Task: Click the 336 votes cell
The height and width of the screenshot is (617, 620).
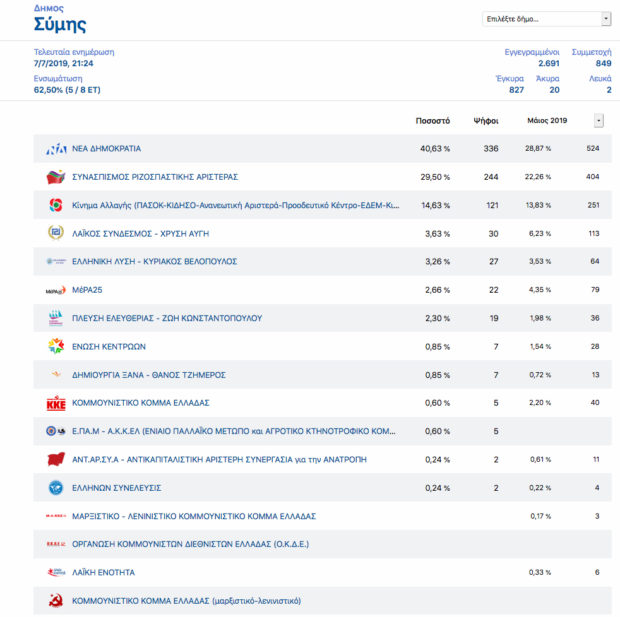Action: point(491,149)
